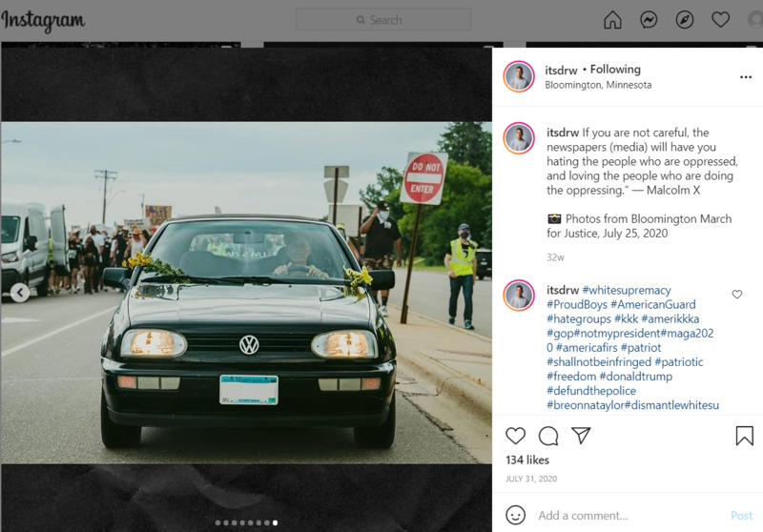763x532 pixels.
Task: Open the Activity heart icon in header
Action: (x=720, y=20)
